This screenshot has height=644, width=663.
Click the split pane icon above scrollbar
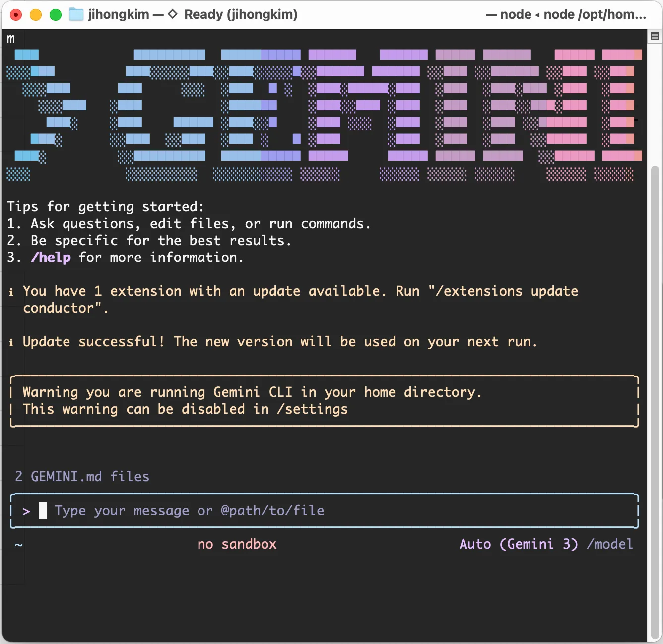[x=655, y=36]
